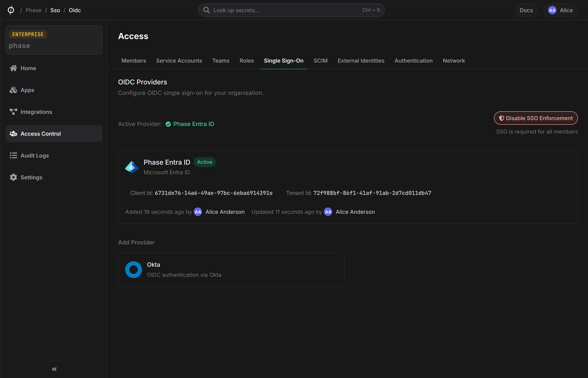Click Disable SSO Enforcement button
This screenshot has width=588, height=378.
pos(535,118)
